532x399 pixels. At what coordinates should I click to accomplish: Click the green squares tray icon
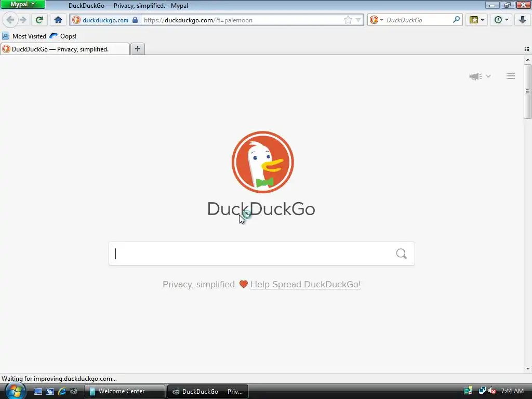pyautogui.click(x=468, y=391)
